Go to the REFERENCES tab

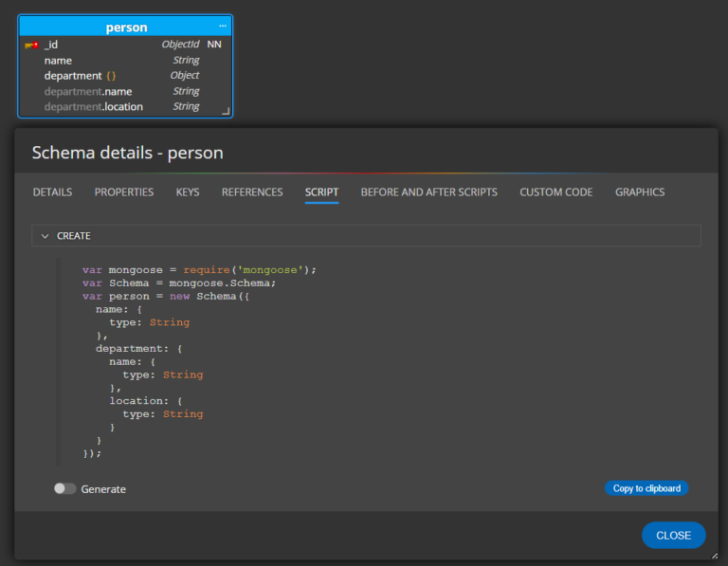[252, 192]
